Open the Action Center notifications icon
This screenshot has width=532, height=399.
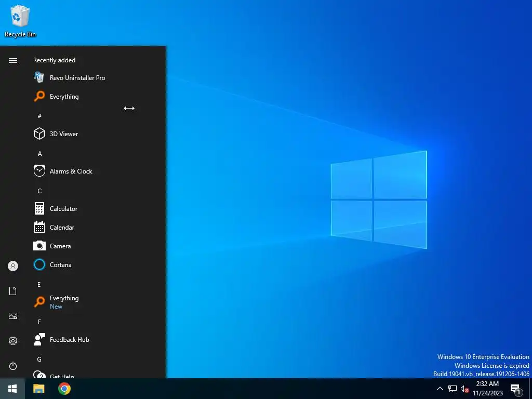tap(516, 389)
